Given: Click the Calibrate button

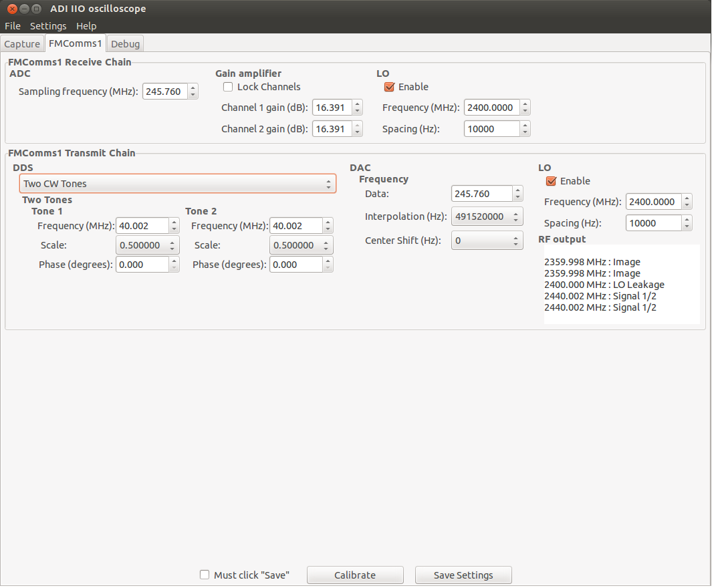Looking at the screenshot, I should [355, 575].
